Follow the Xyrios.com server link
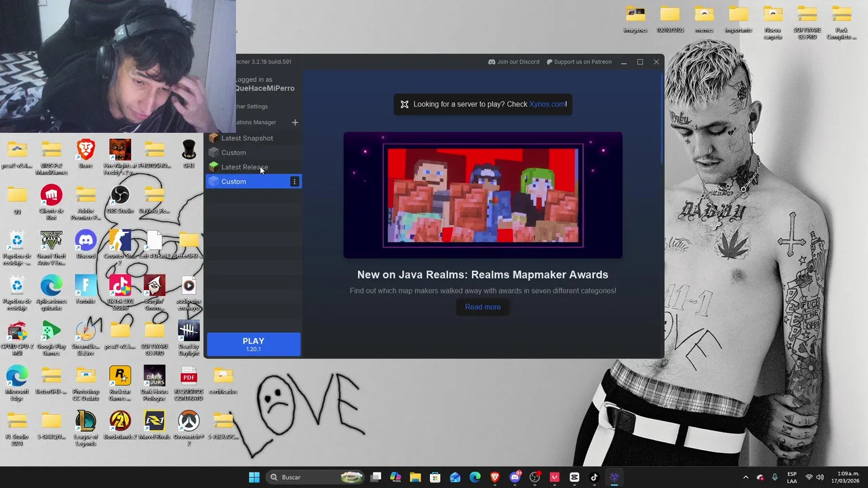The height and width of the screenshot is (488, 868). [547, 104]
